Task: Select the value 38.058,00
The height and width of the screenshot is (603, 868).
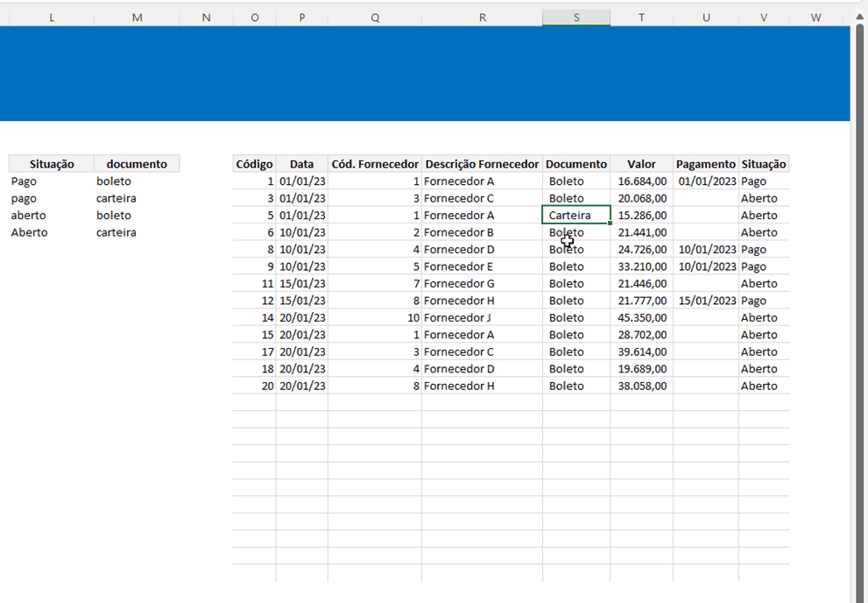Action: coord(642,387)
